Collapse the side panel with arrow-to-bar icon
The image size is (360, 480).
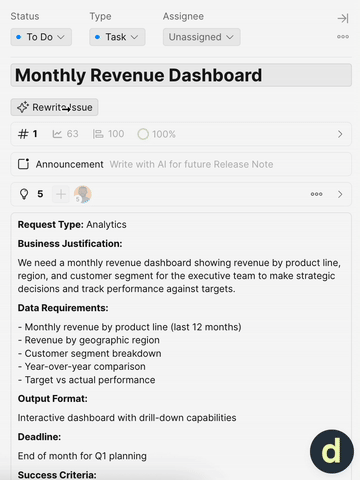(x=343, y=18)
